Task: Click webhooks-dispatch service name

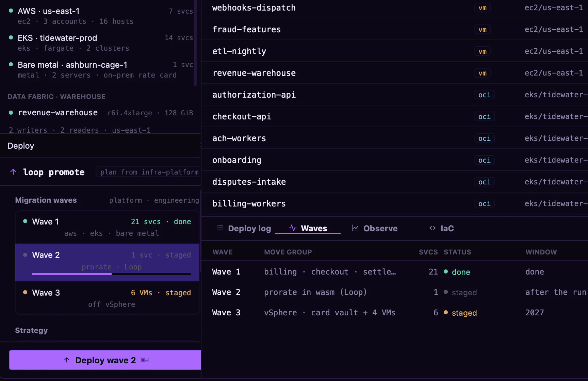Action: pos(254,8)
